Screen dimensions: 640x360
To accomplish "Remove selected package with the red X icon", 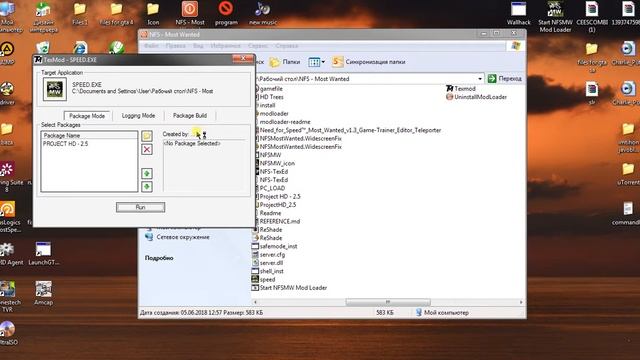I will point(147,149).
